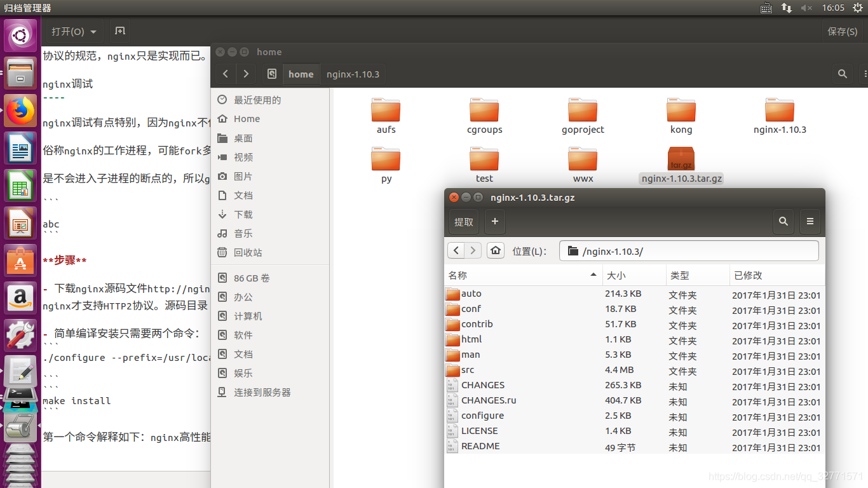Open the 86 GB 卷 volume
The image size is (868, 488).
tap(252, 278)
